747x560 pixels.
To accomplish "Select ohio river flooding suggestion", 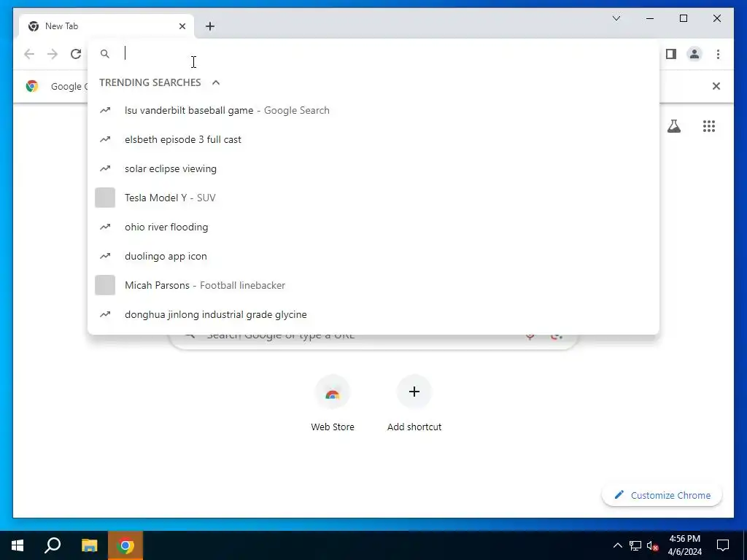I will (x=373, y=227).
